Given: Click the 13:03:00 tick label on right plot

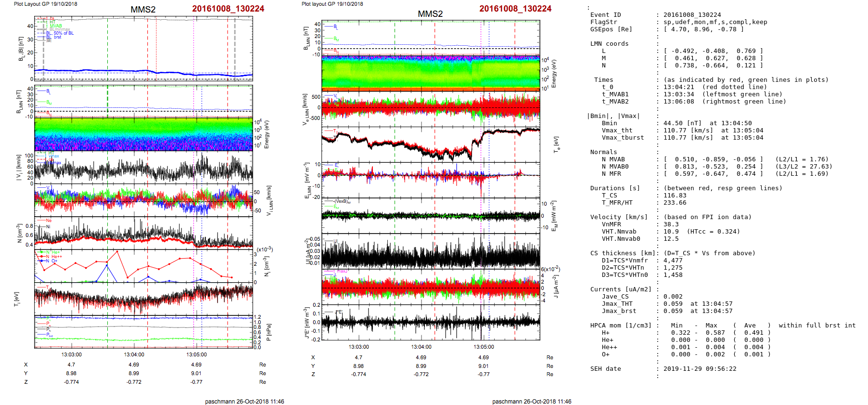Looking at the screenshot, I should click(358, 347).
